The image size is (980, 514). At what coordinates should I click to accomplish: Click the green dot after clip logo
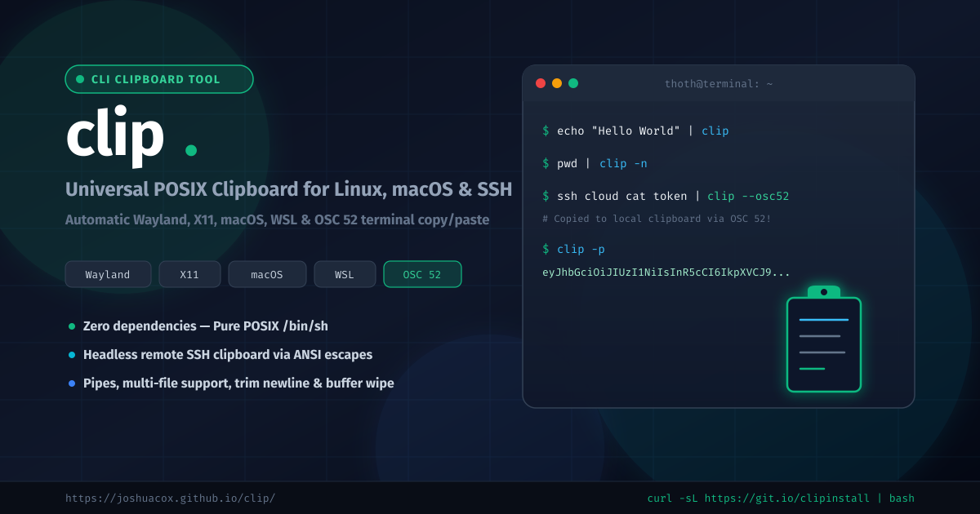pos(191,150)
